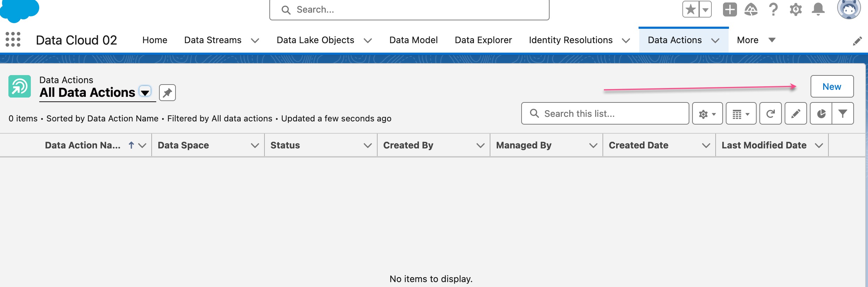Expand the Status column menu chevron
The image size is (868, 287).
367,145
